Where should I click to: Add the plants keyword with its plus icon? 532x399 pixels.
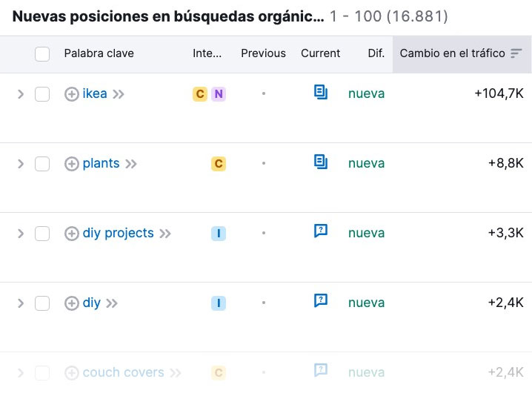click(72, 164)
